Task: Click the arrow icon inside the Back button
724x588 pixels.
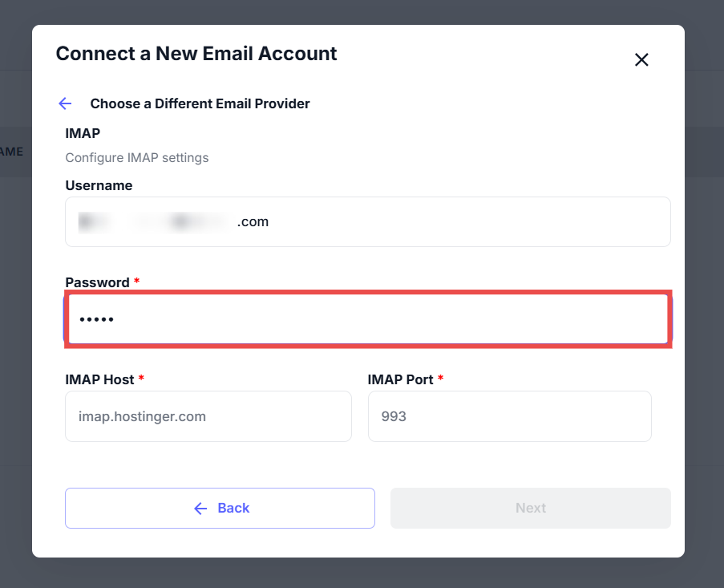Action: pos(200,508)
